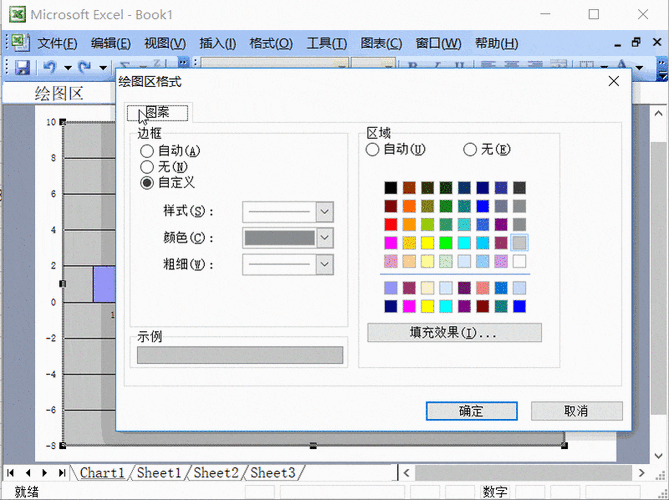The width and height of the screenshot is (669, 500).
Task: Pick the selected light gray swatch
Action: [x=519, y=243]
